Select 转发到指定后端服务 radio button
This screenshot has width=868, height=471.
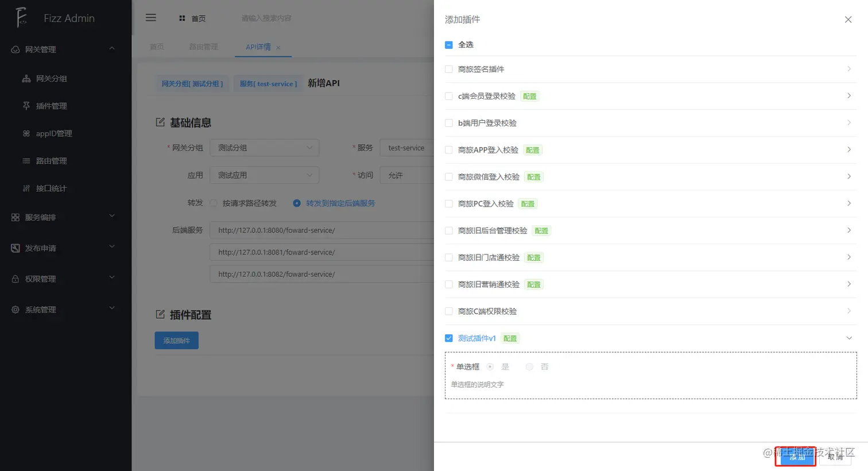(297, 203)
